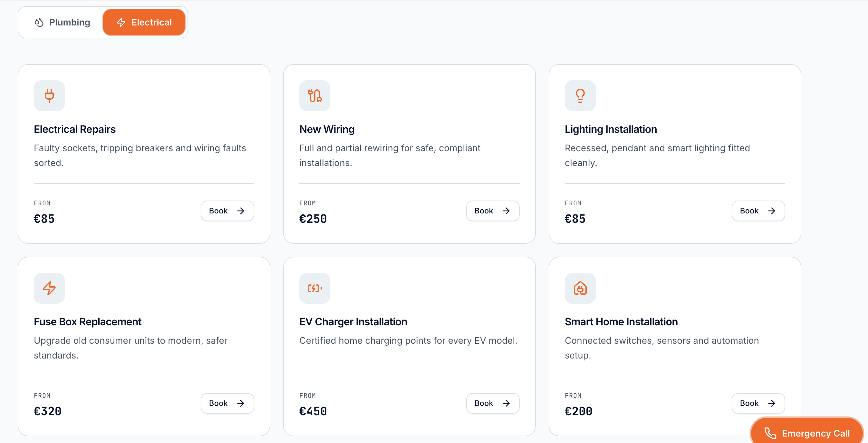Book the EV Charger Installation service
This screenshot has width=868, height=443.
click(x=493, y=403)
